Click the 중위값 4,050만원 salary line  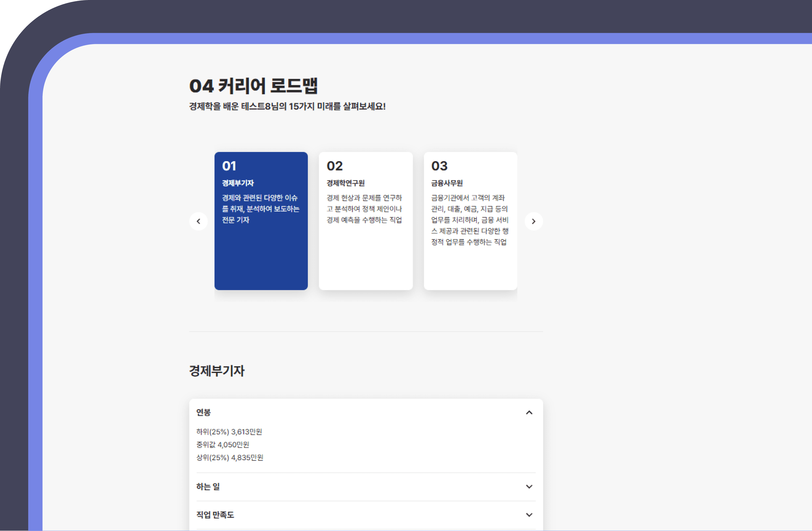pos(223,445)
